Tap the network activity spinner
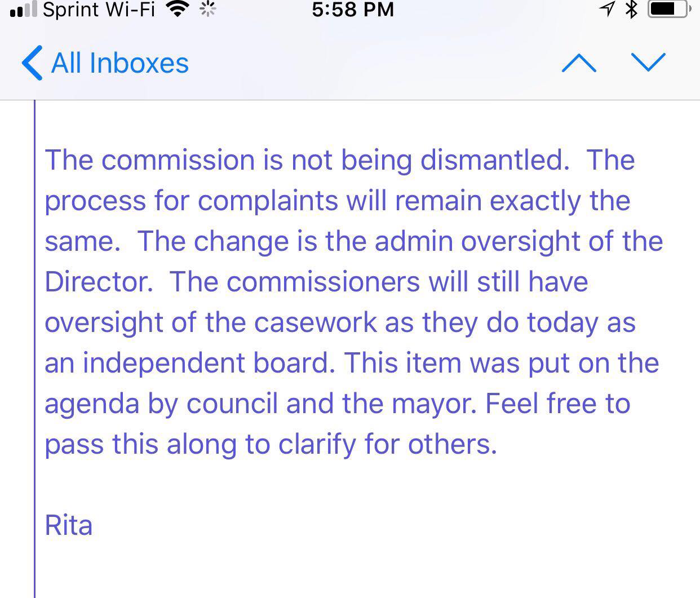Screen dimensions: 700x598 click(208, 10)
